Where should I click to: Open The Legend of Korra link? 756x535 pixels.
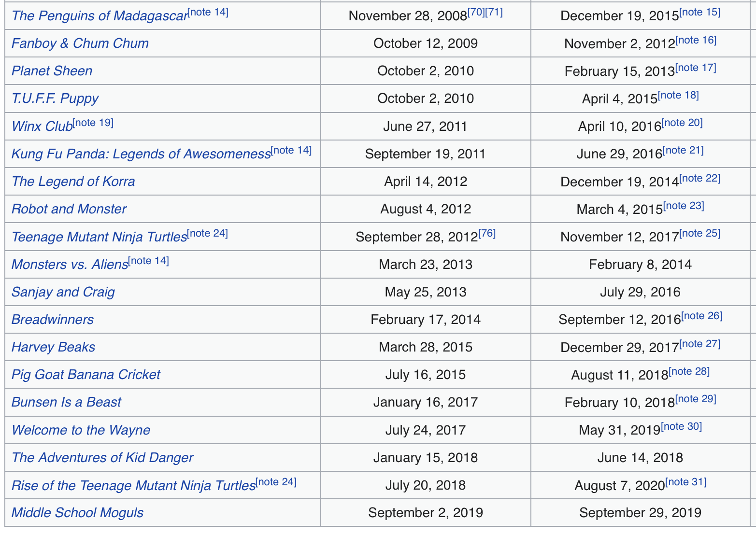pos(73,182)
